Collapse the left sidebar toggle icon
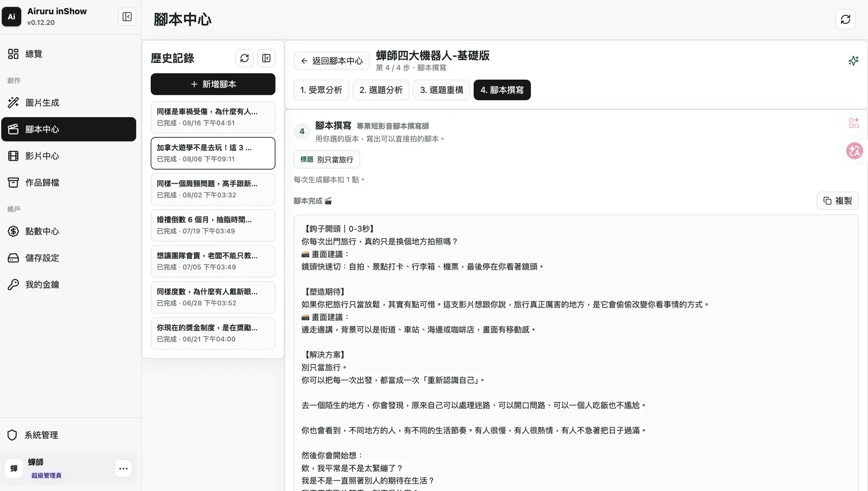 coord(127,17)
